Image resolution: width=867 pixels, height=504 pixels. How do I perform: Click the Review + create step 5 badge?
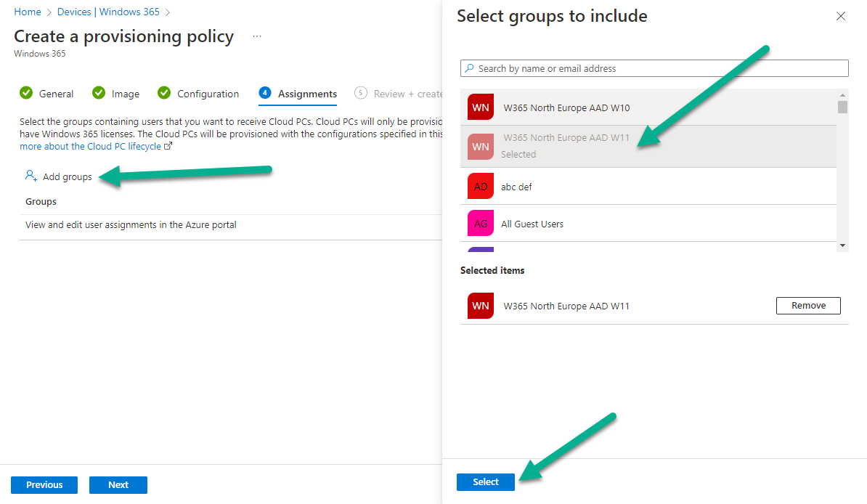point(360,92)
